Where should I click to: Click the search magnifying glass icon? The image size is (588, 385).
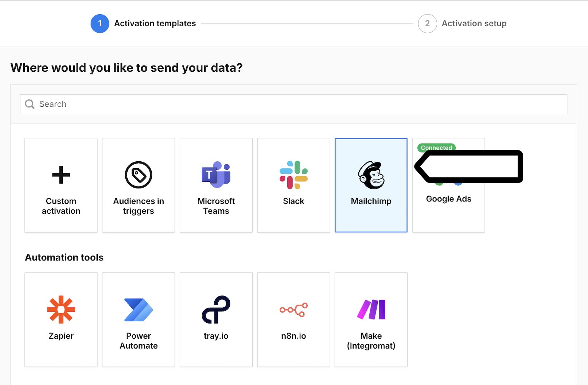(30, 104)
